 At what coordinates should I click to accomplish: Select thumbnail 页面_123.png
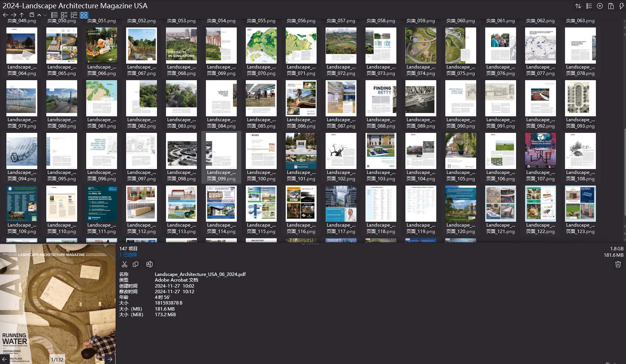tap(580, 204)
